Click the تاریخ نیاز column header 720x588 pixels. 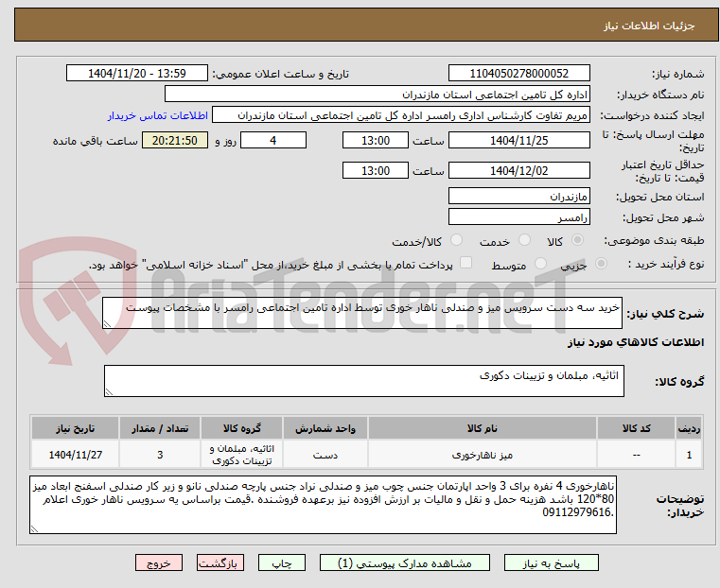coord(76,428)
